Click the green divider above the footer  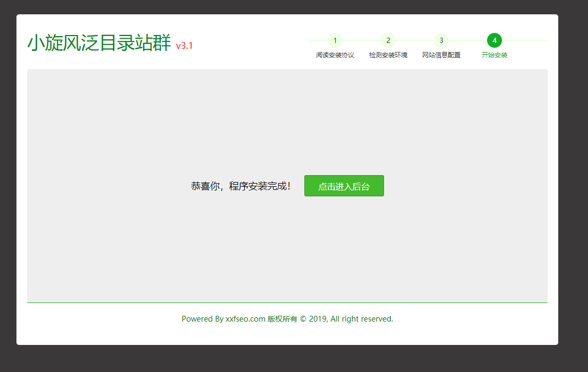pyautogui.click(x=287, y=302)
